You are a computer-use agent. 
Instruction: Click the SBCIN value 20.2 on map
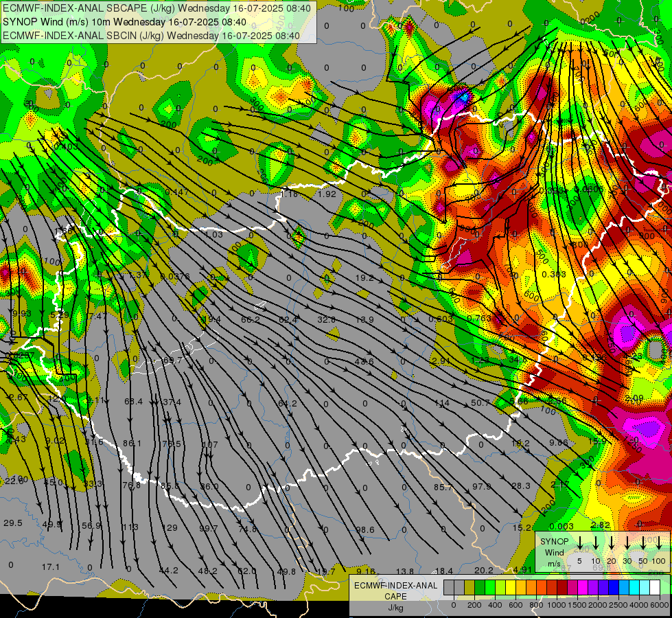click(x=484, y=570)
